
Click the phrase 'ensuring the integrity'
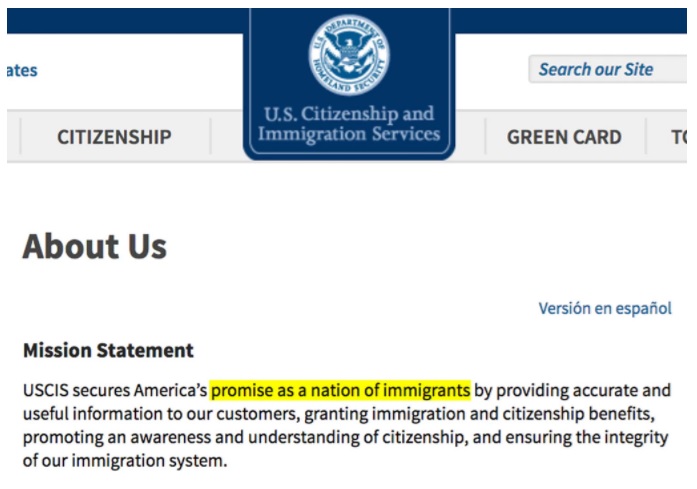point(587,437)
